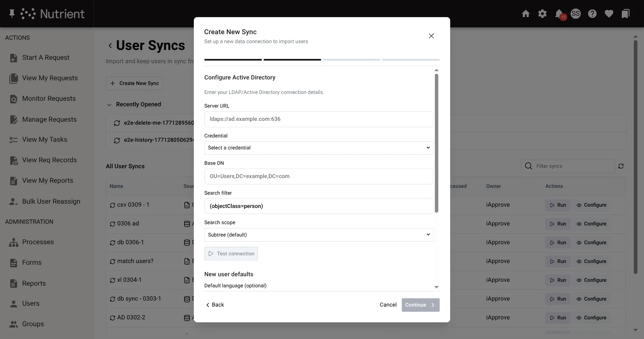The height and width of the screenshot is (339, 644).
Task: Open notifications bell with red badge
Action: [x=559, y=14]
